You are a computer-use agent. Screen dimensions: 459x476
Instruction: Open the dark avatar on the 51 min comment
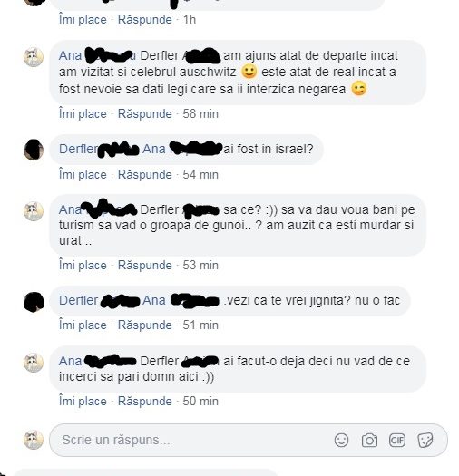(34, 302)
